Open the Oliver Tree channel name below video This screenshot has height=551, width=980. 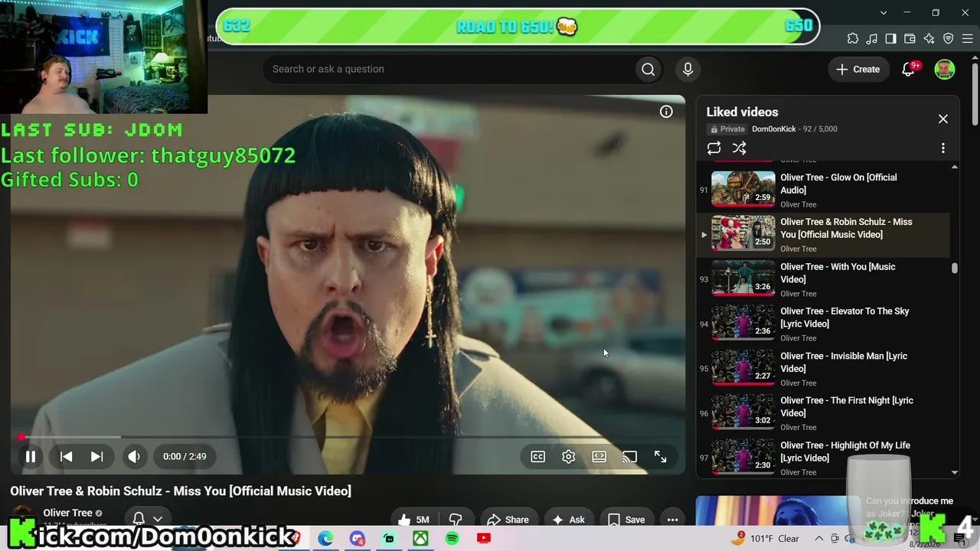pyautogui.click(x=67, y=513)
